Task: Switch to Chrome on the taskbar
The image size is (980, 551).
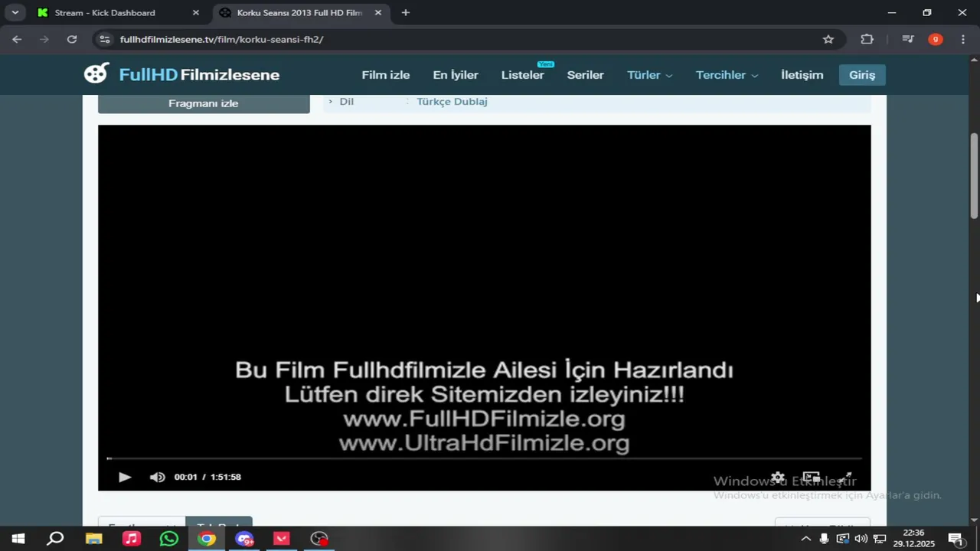Action: 207,539
